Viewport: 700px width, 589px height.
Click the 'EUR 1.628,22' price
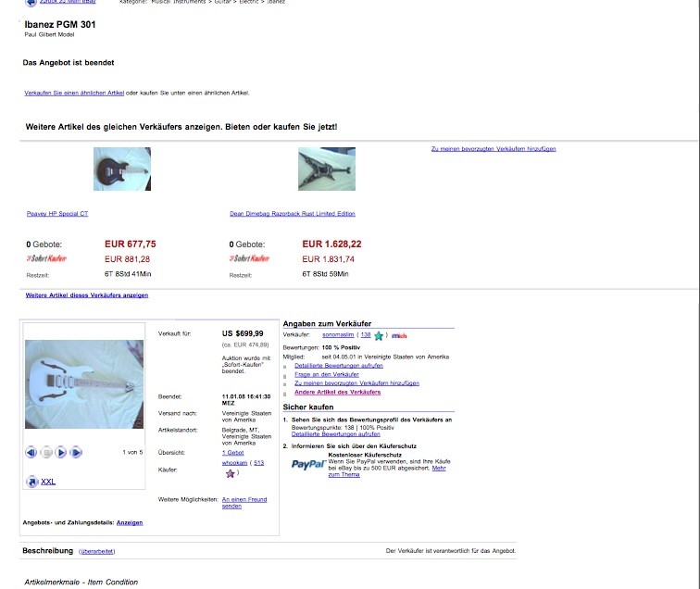click(x=331, y=244)
